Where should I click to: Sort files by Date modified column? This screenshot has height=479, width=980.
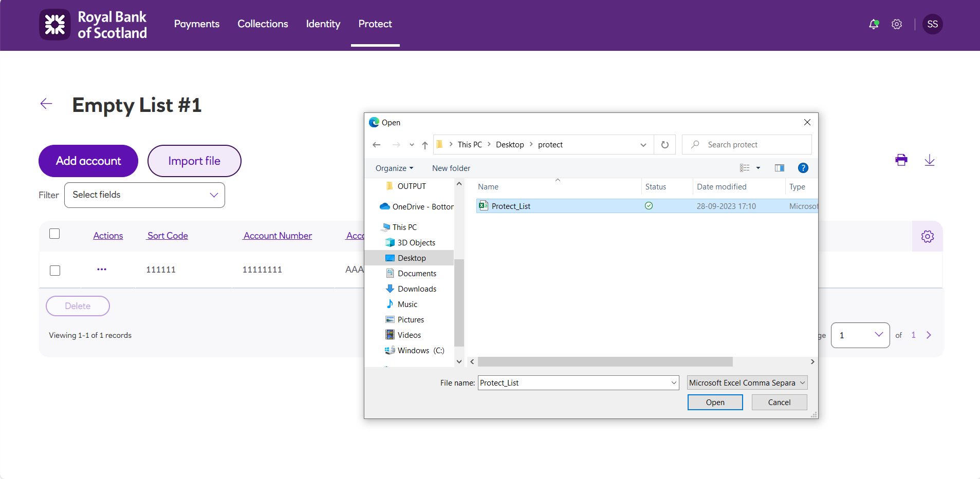pyautogui.click(x=722, y=187)
